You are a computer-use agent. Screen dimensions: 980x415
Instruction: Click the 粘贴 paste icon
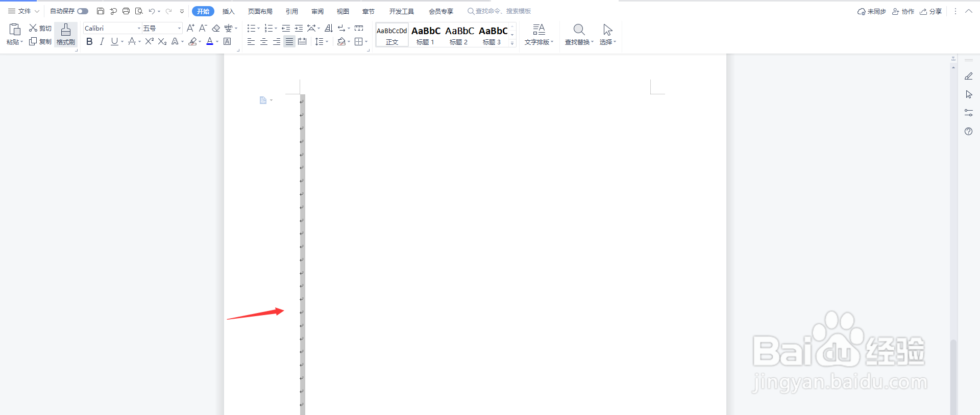tap(15, 30)
